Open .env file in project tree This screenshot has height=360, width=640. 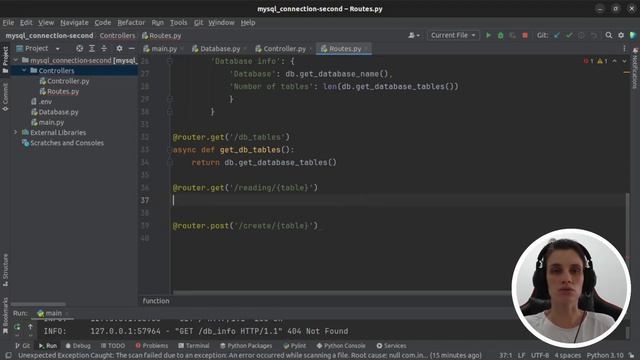coord(42,101)
